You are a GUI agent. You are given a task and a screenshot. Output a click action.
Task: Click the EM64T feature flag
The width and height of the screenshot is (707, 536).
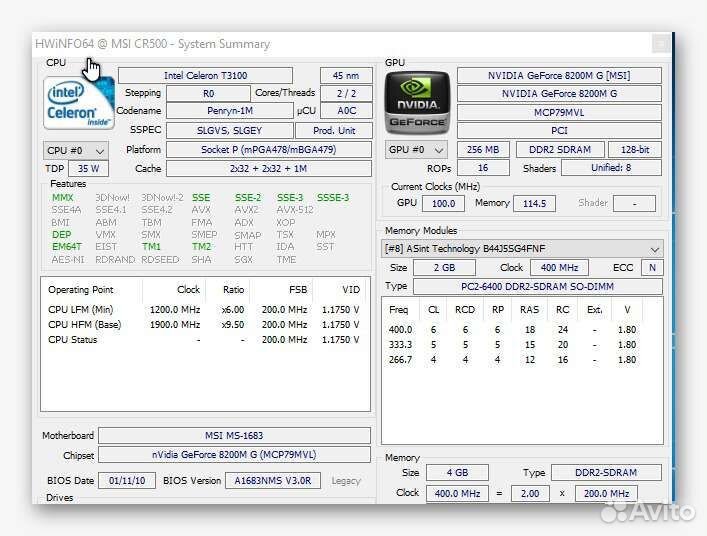[x=67, y=247]
